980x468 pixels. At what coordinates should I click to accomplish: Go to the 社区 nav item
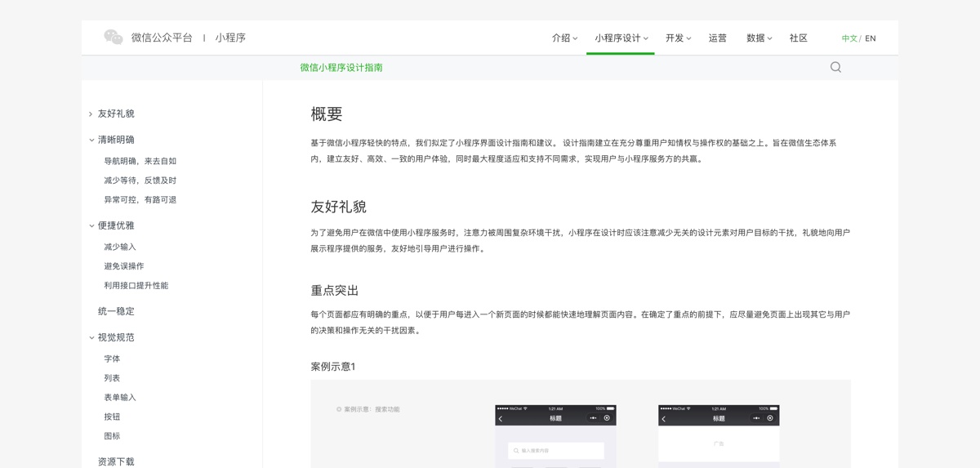pos(799,38)
